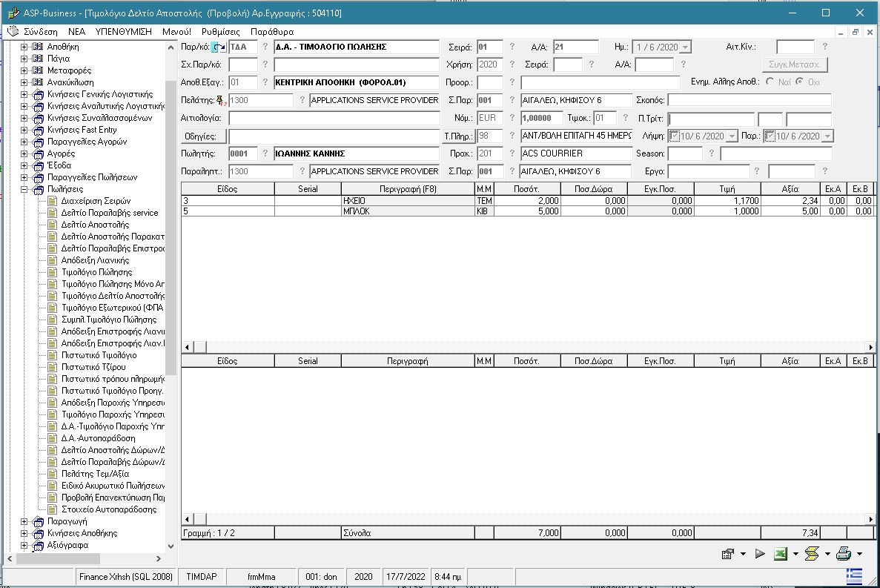Click the Συγκ.Μετασχ. button
The height and width of the screenshot is (588, 880).
[794, 65]
